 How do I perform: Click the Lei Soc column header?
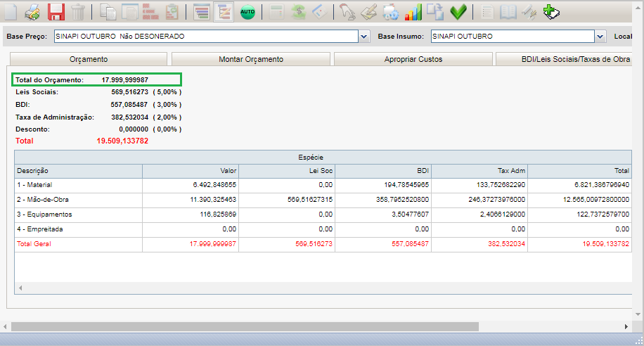287,171
